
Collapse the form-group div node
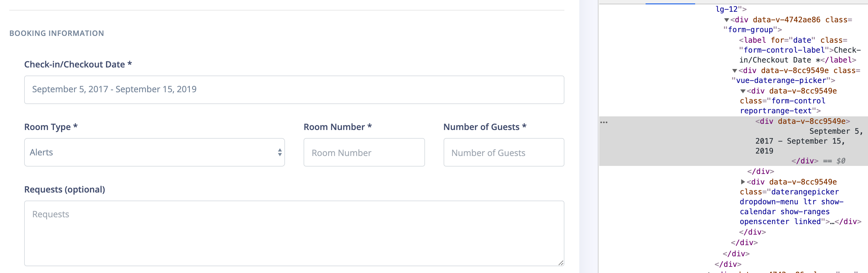(726, 19)
